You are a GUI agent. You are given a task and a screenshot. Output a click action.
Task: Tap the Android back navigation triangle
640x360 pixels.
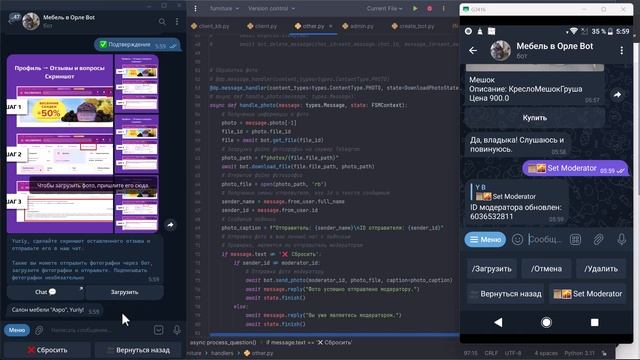click(498, 322)
